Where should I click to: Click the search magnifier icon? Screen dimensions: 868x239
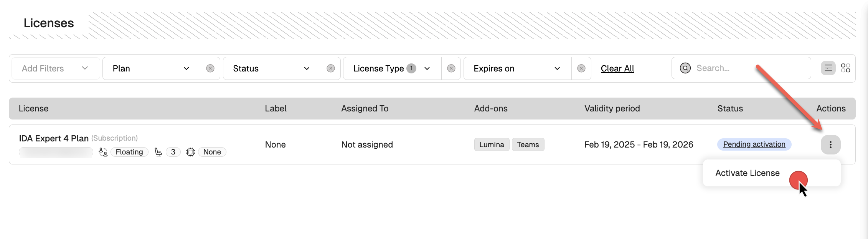tap(685, 68)
